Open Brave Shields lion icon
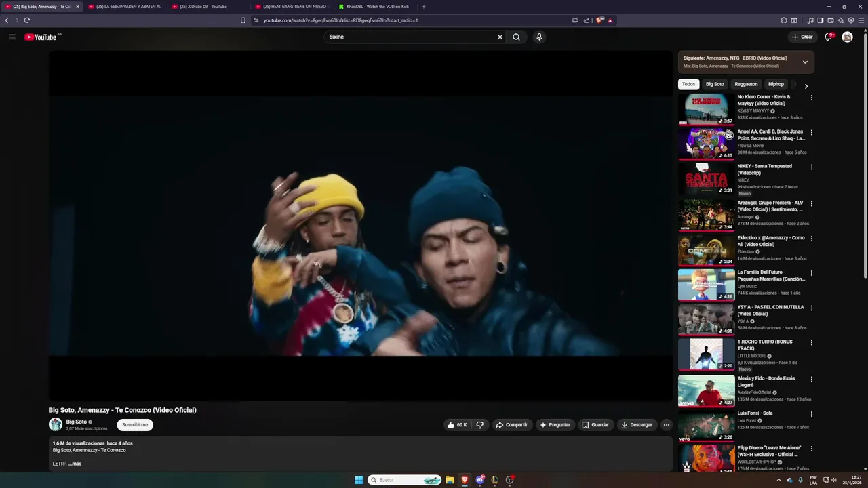 [x=599, y=20]
